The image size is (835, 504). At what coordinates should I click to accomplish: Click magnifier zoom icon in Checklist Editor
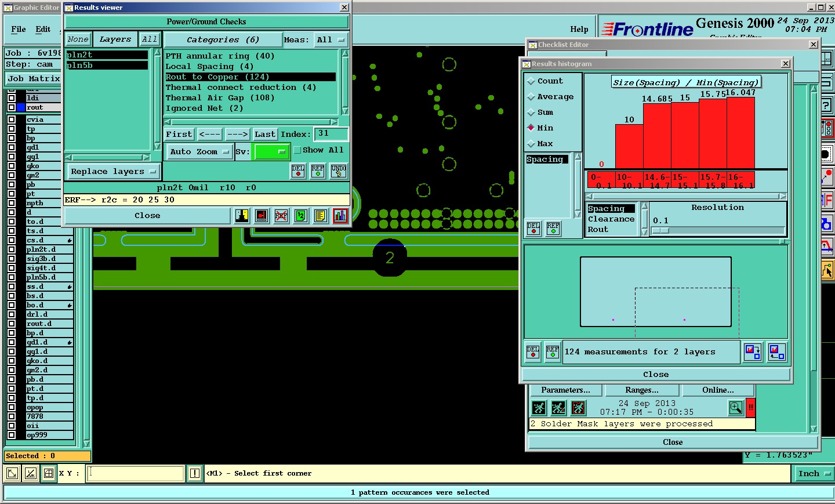[736, 408]
